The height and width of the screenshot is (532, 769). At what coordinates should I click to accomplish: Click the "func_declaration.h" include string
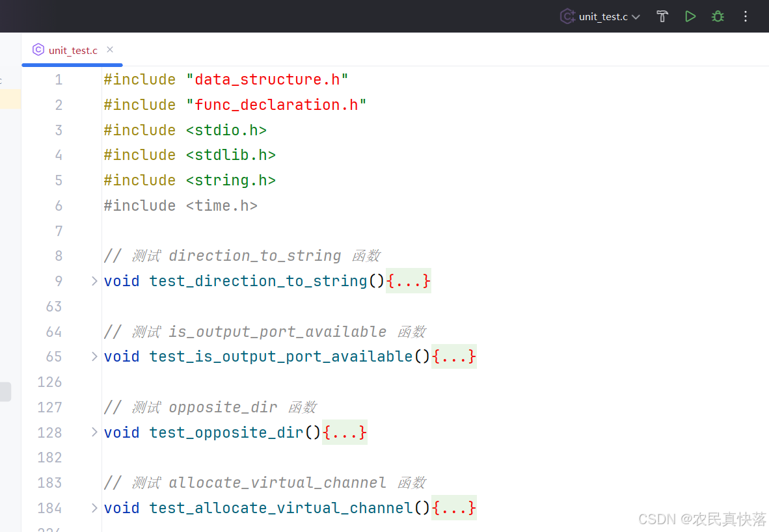point(276,105)
